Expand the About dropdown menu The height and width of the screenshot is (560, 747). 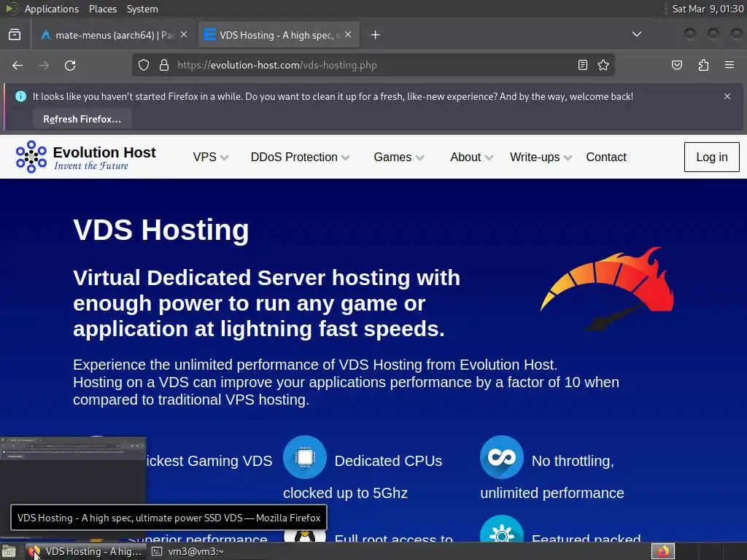pyautogui.click(x=472, y=157)
